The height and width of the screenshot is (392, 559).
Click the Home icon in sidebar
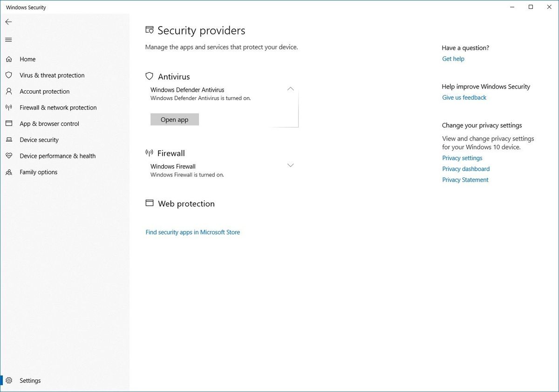[9, 59]
